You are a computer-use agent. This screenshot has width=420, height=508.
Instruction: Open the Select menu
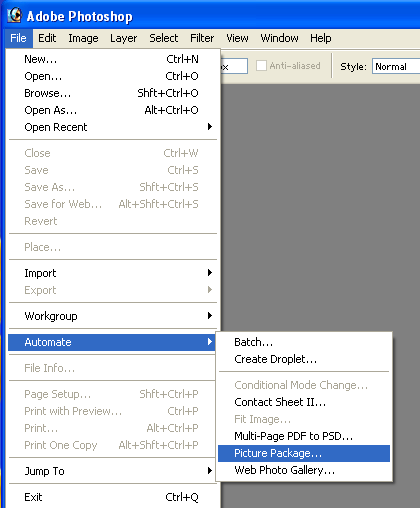tap(164, 38)
